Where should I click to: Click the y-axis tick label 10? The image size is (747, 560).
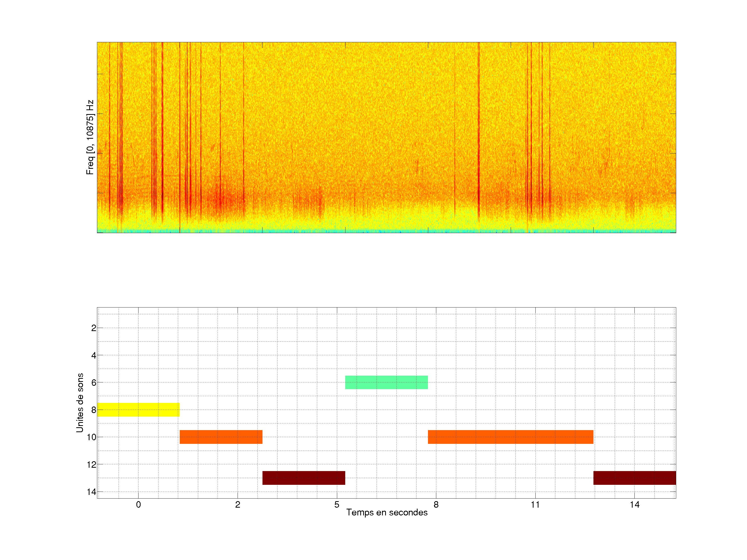[x=92, y=437]
